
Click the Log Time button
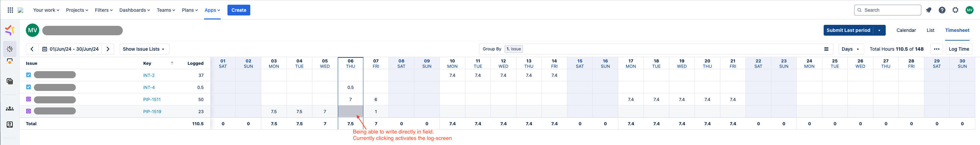[959, 49]
